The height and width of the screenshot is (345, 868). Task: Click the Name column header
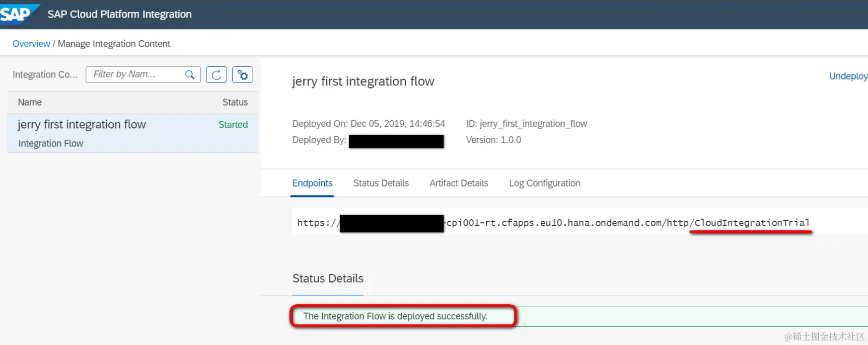coord(30,102)
